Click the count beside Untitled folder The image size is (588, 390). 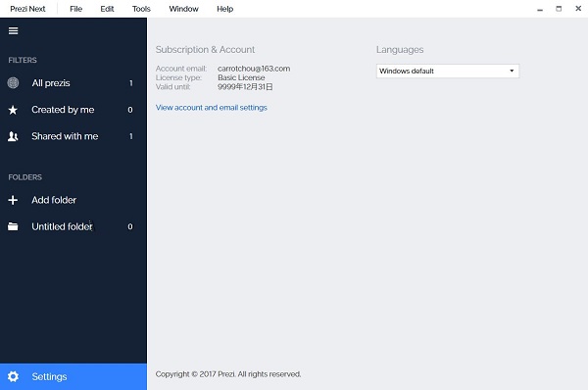130,226
